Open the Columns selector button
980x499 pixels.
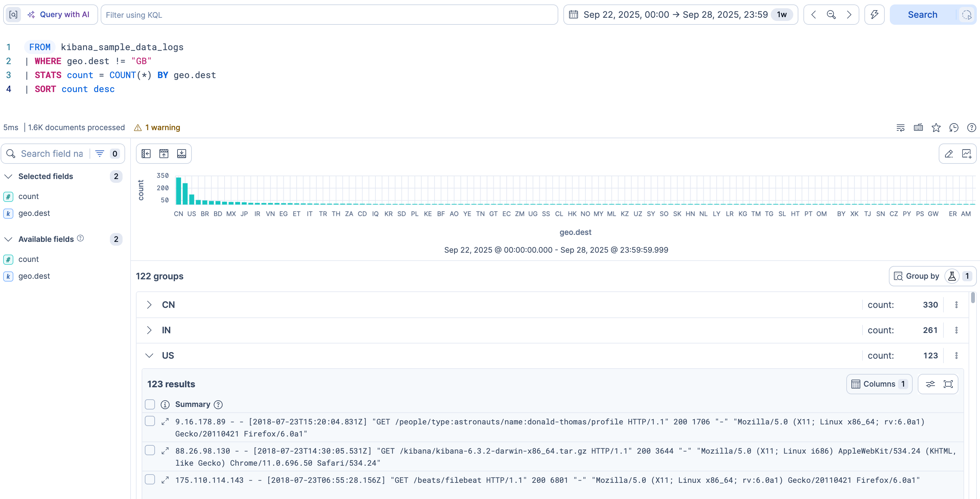point(879,384)
